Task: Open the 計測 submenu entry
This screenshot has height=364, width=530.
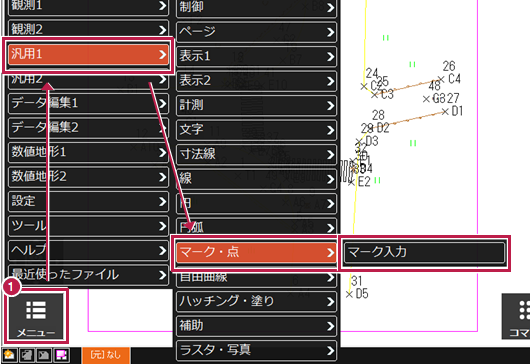Action: pos(256,105)
